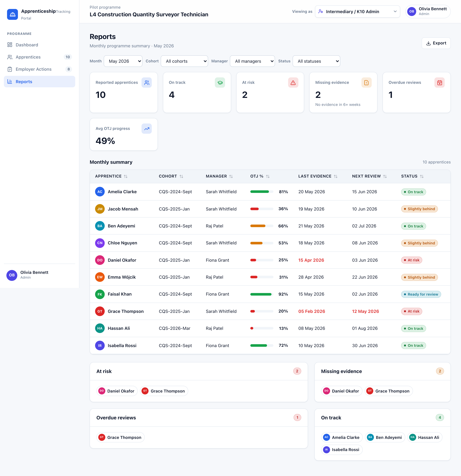Open the All statuses dropdown
The width and height of the screenshot is (461, 476).
[x=316, y=61]
